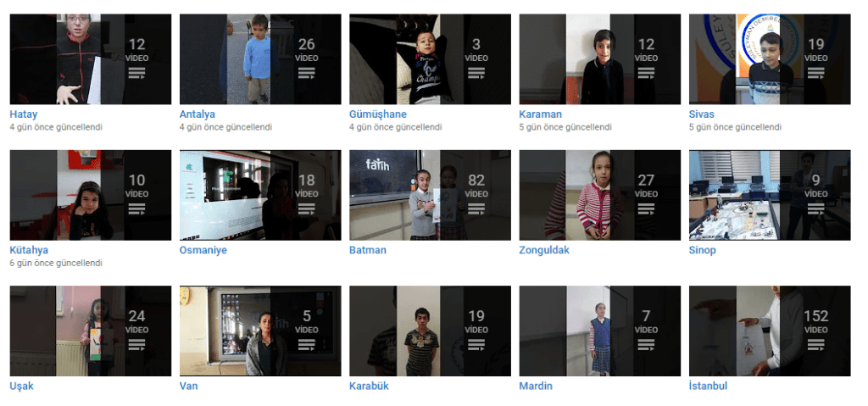The image size is (868, 406).
Task: Click the playlist icon on Karabük thumbnail
Action: click(x=476, y=344)
